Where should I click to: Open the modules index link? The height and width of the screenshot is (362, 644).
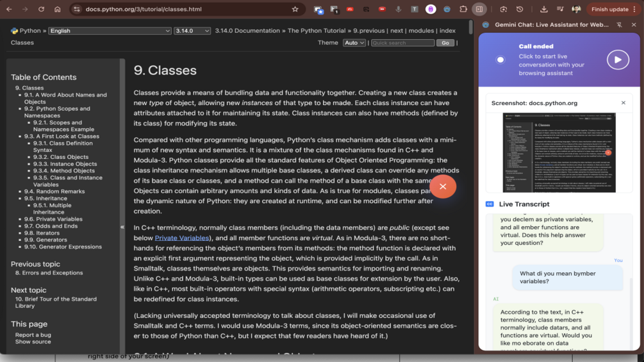coord(421,31)
